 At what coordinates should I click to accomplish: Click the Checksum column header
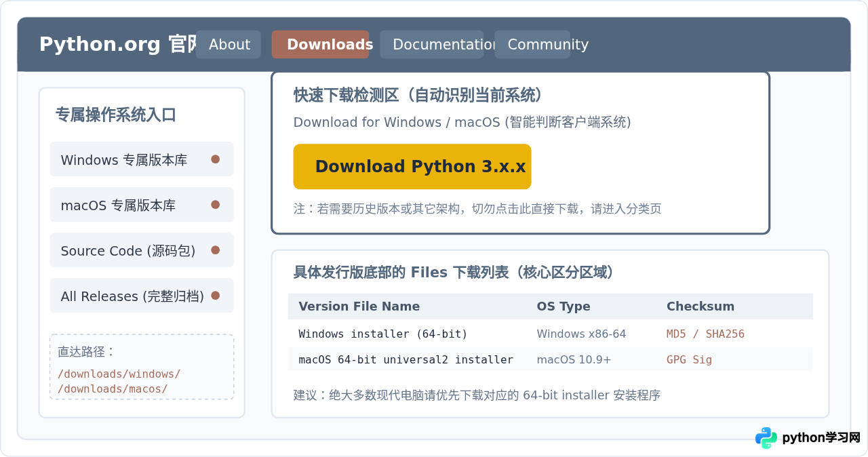(x=700, y=306)
